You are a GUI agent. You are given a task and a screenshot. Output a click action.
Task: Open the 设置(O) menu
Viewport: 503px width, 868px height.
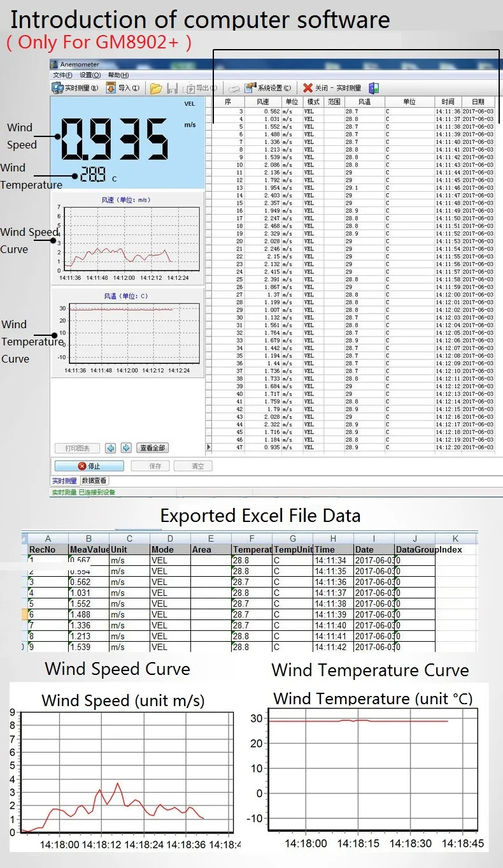90,75
